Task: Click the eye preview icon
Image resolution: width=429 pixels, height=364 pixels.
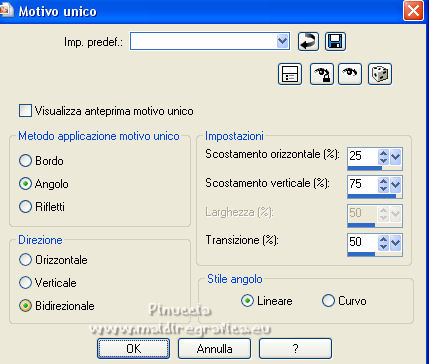Action: tap(350, 74)
